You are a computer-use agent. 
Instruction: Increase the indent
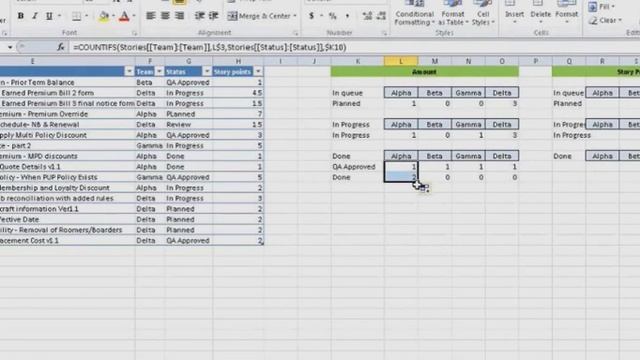[x=213, y=16]
